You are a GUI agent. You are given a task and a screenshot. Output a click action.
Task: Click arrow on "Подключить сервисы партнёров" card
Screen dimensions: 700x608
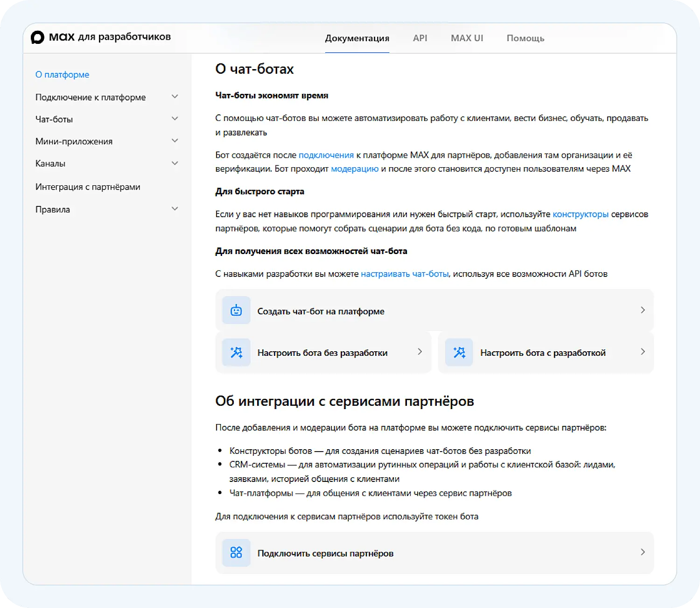[643, 552]
